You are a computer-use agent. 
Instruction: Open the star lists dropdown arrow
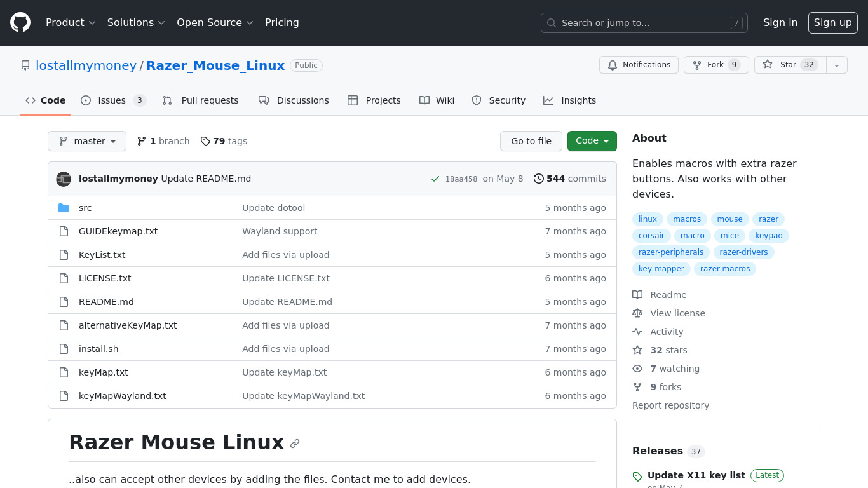tap(837, 65)
